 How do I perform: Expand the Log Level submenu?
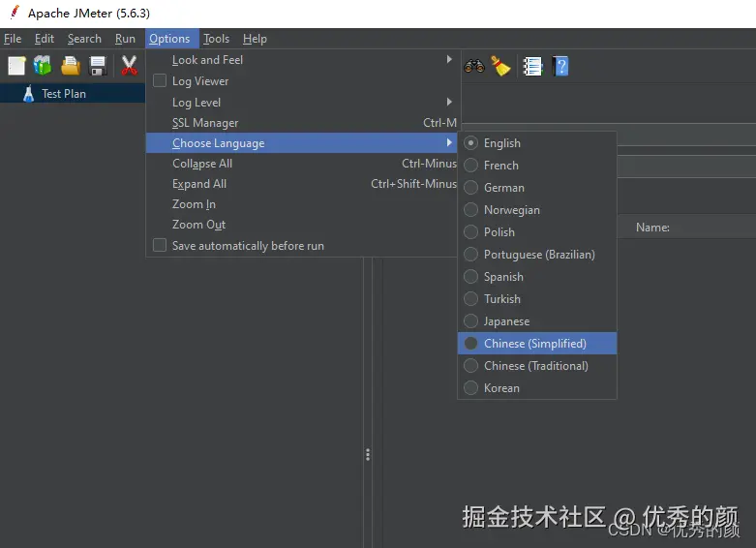302,103
